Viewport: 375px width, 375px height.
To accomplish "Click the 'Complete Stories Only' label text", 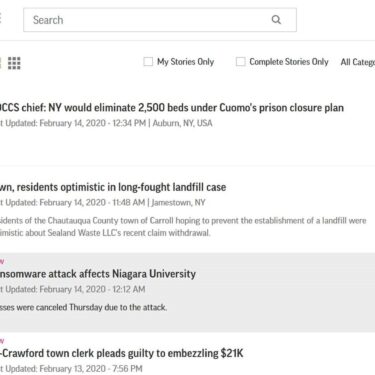I will (289, 62).
